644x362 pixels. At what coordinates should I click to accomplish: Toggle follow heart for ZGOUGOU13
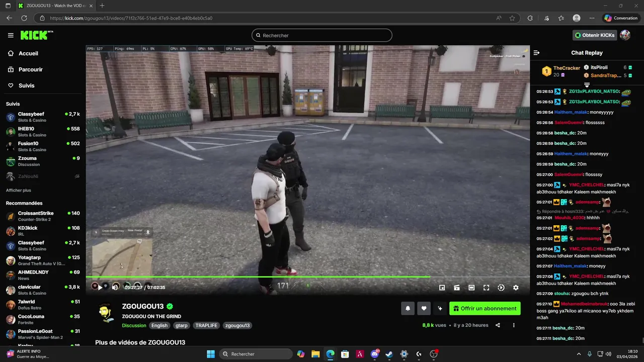pyautogui.click(x=424, y=309)
